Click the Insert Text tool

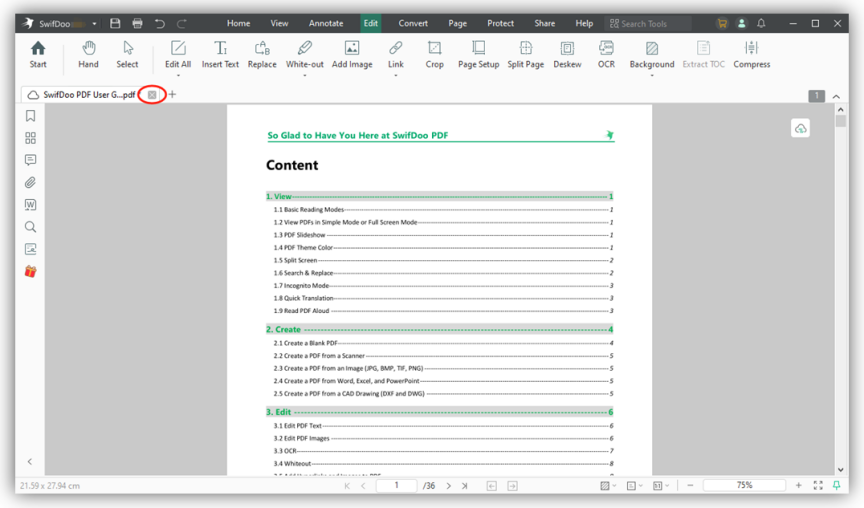220,54
